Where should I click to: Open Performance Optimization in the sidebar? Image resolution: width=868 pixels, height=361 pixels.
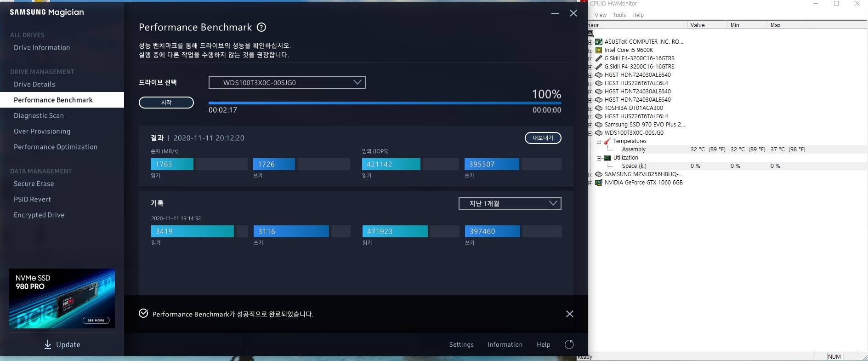click(56, 147)
